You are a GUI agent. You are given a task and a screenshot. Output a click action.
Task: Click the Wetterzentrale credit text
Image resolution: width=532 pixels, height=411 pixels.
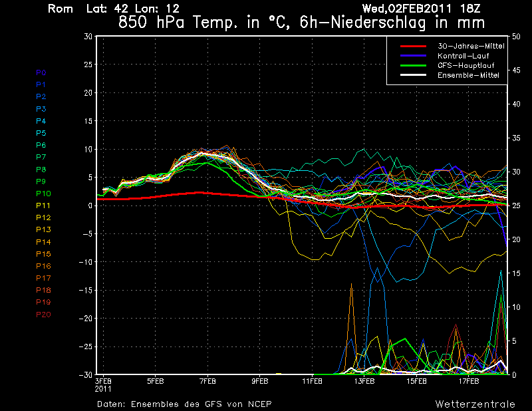point(475,404)
